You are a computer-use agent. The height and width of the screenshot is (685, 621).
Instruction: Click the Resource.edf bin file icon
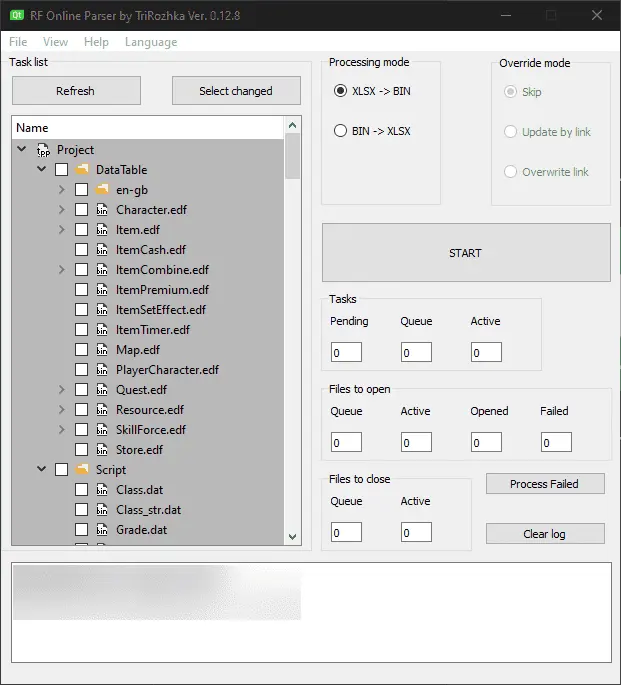[x=102, y=410]
